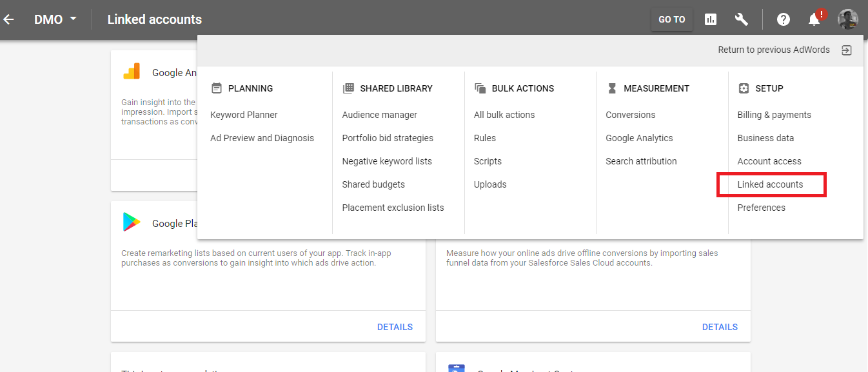Click the PLANNING column heading

tap(250, 88)
